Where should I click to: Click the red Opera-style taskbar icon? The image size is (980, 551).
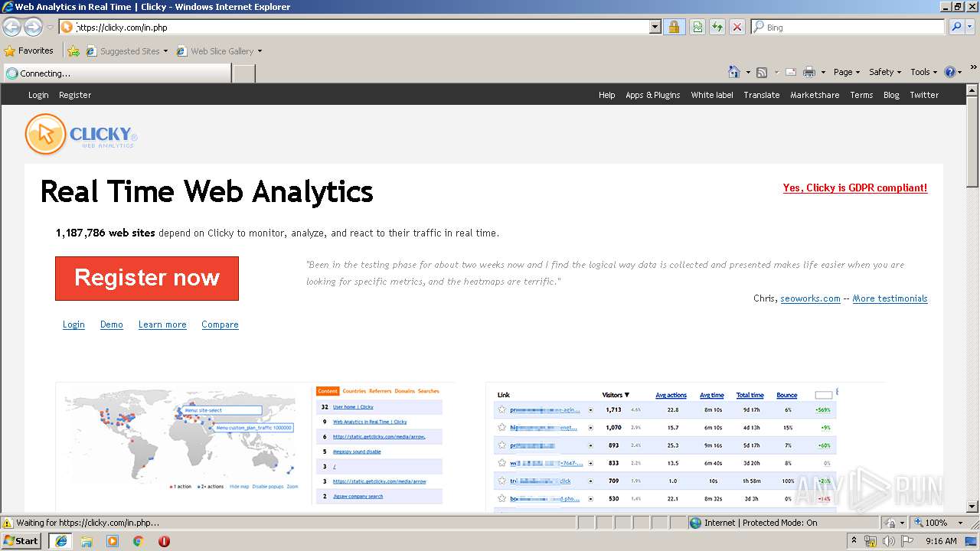click(x=164, y=541)
